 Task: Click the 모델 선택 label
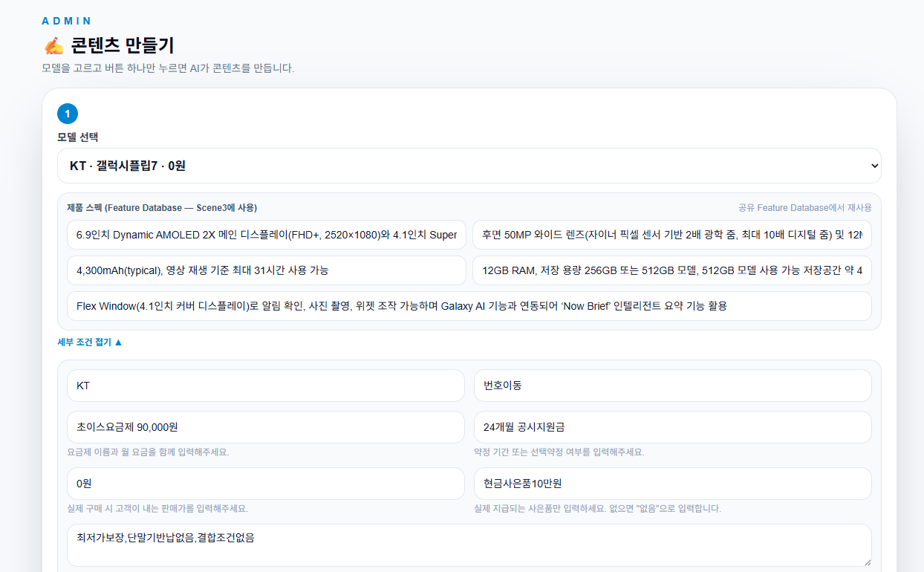point(78,137)
